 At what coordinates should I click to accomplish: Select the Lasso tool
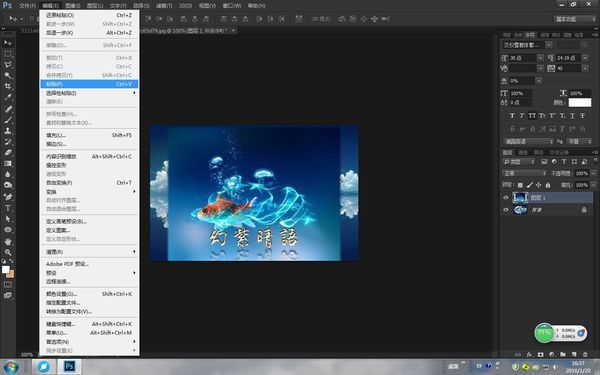coord(8,65)
